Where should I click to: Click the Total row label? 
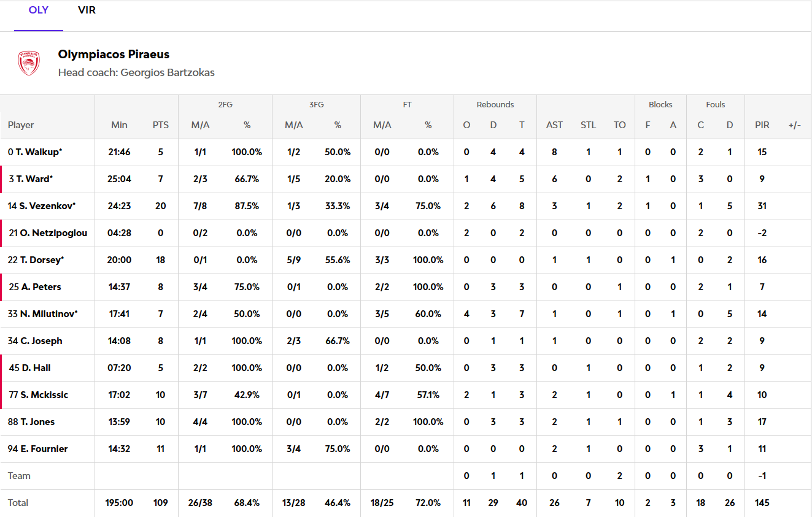(x=18, y=503)
